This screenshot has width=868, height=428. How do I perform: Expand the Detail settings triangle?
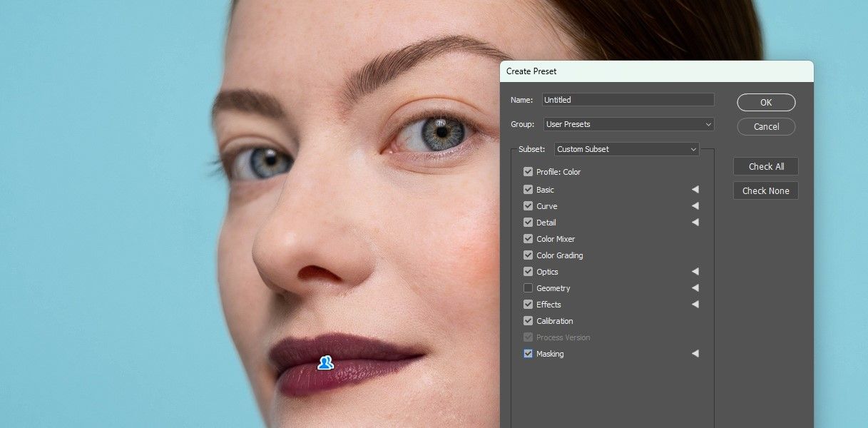[695, 223]
